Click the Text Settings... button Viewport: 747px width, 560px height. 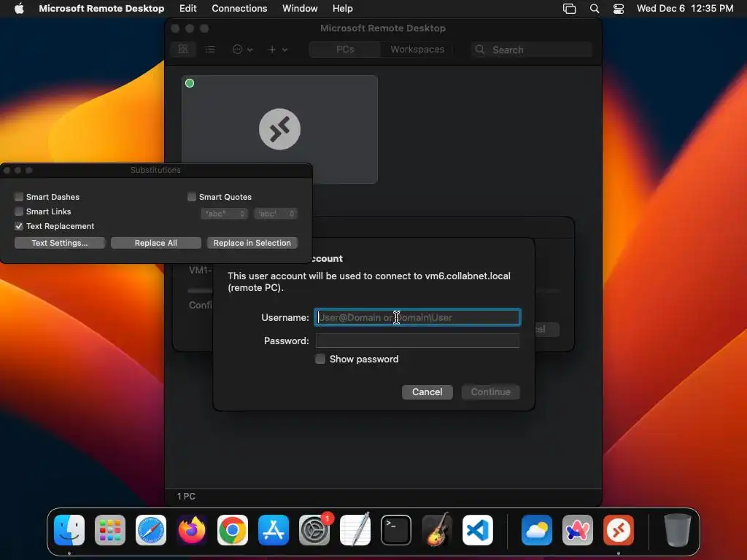(x=60, y=243)
